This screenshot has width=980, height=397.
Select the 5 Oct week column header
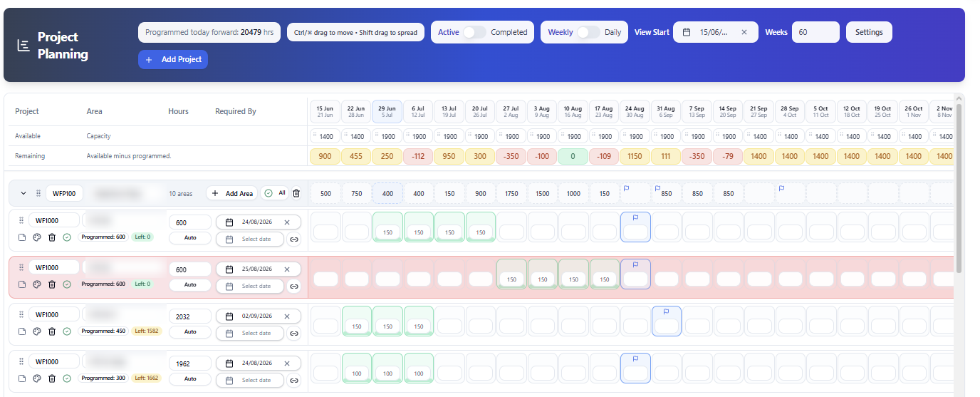pyautogui.click(x=821, y=111)
